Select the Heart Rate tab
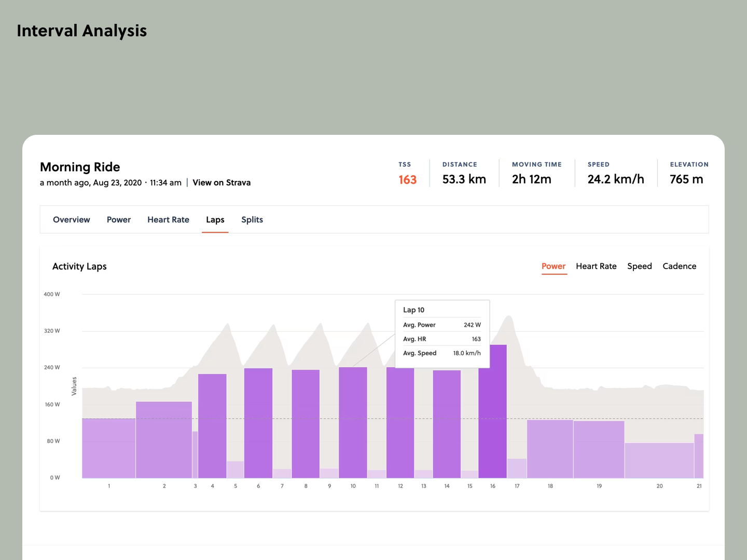Viewport: 747px width, 560px height. click(168, 219)
